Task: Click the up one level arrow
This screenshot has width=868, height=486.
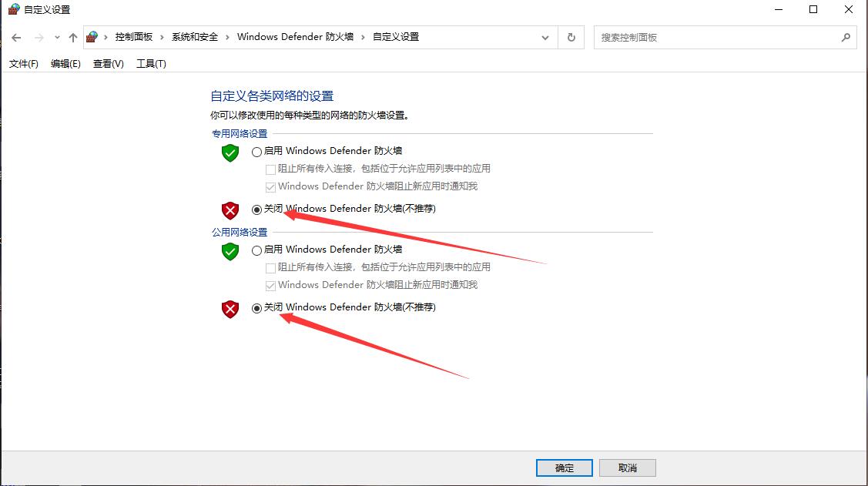Action: click(73, 38)
